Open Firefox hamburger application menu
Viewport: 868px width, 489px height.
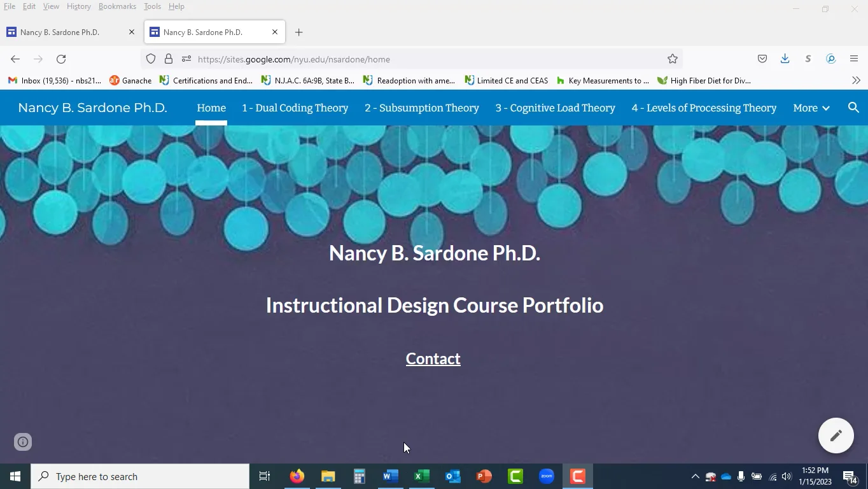point(854,59)
